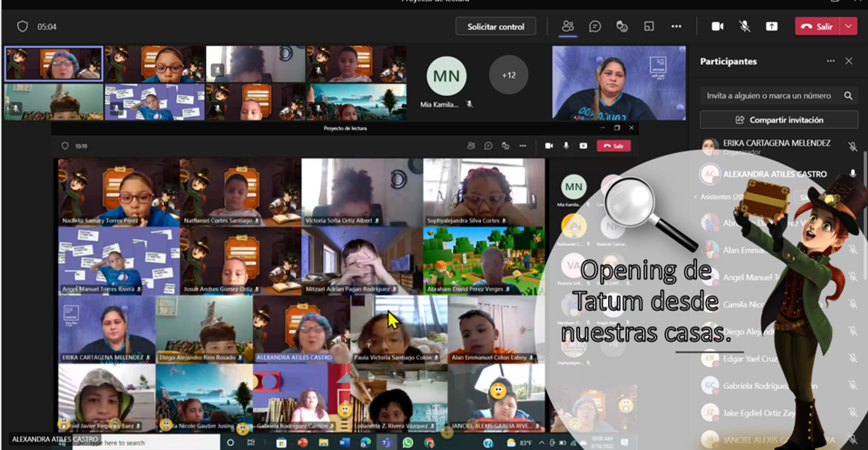Click ellipsis icon in inner shared window toolbar

[x=522, y=146]
